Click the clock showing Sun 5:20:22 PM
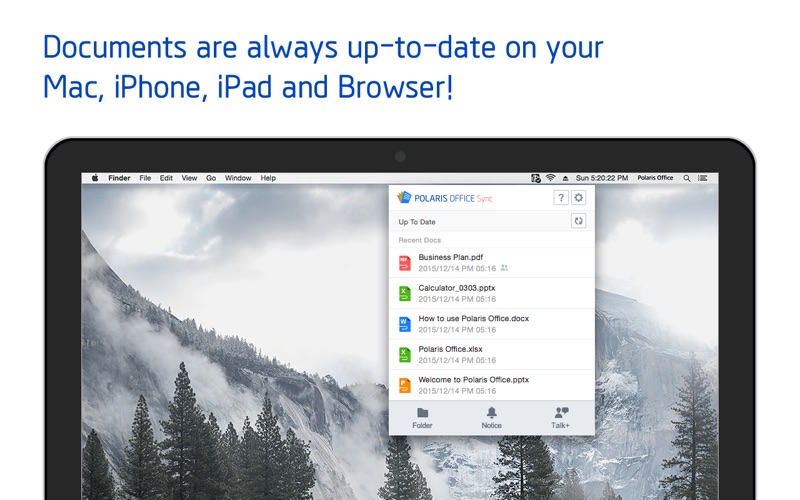This screenshot has height=500, width=800. click(x=602, y=178)
